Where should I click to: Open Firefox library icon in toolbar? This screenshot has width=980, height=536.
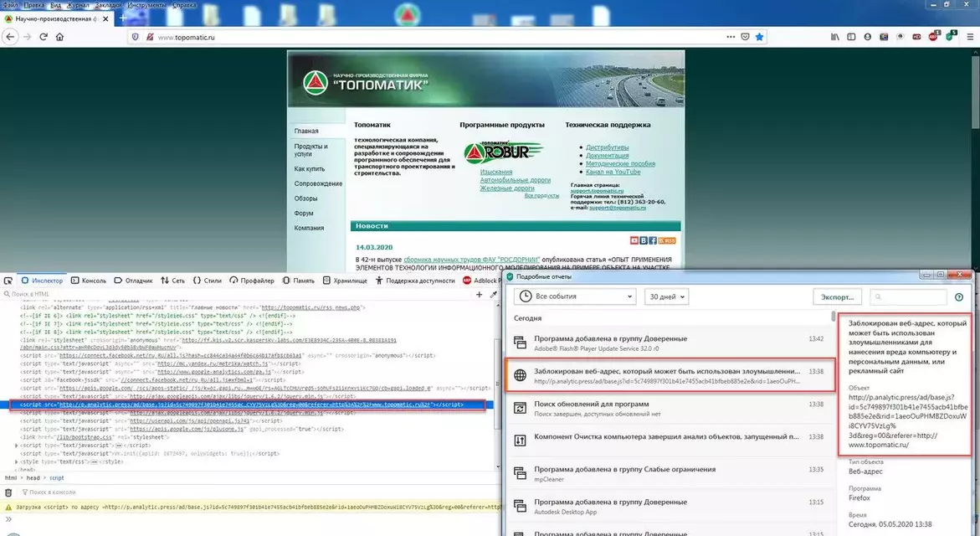point(835,37)
